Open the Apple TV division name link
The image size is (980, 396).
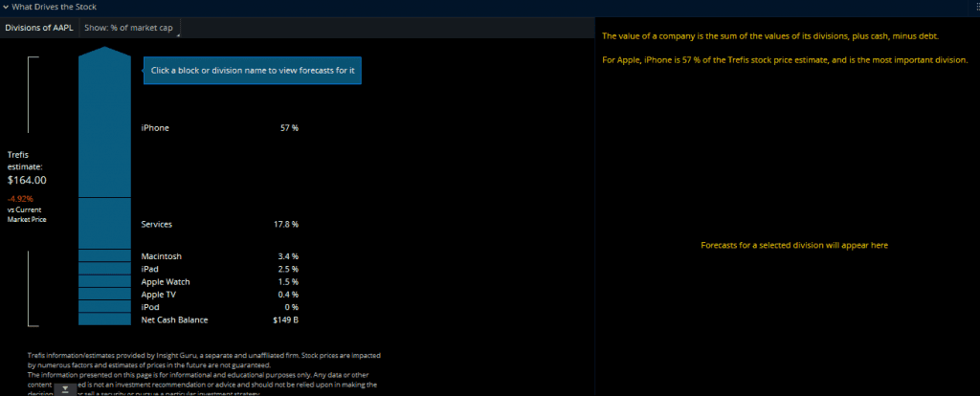[x=158, y=295]
